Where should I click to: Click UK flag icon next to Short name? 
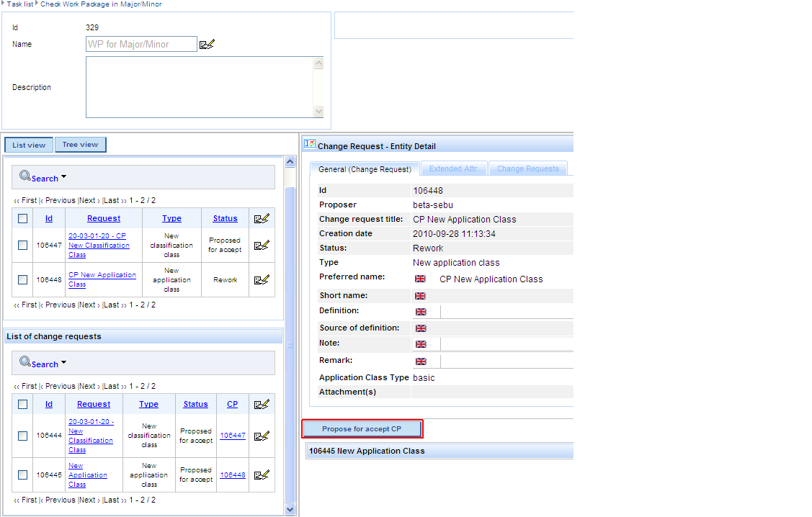click(421, 296)
